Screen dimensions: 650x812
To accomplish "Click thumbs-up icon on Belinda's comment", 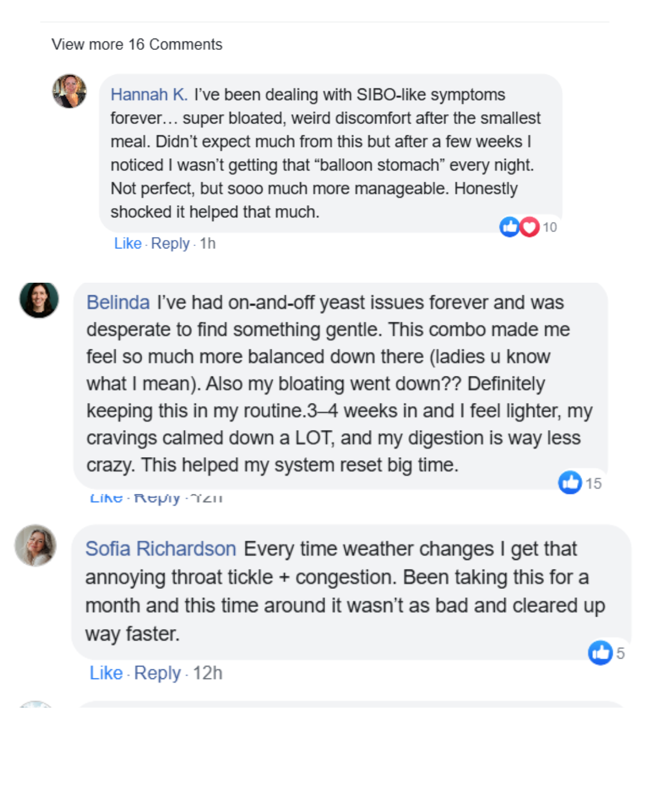I will click(x=569, y=482).
